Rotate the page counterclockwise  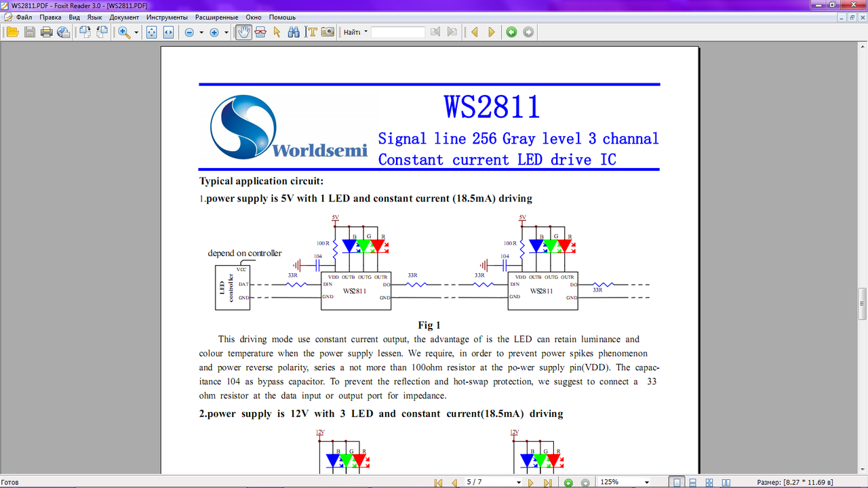(102, 32)
